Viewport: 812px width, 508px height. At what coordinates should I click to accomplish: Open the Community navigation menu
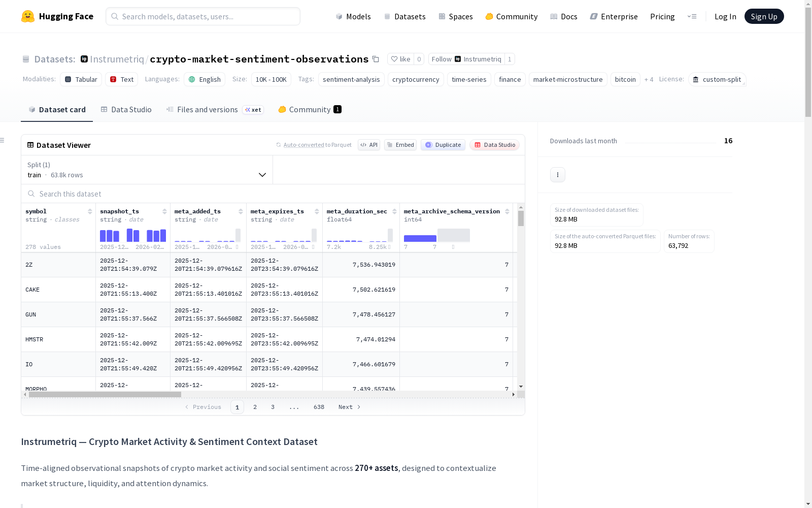tap(512, 16)
